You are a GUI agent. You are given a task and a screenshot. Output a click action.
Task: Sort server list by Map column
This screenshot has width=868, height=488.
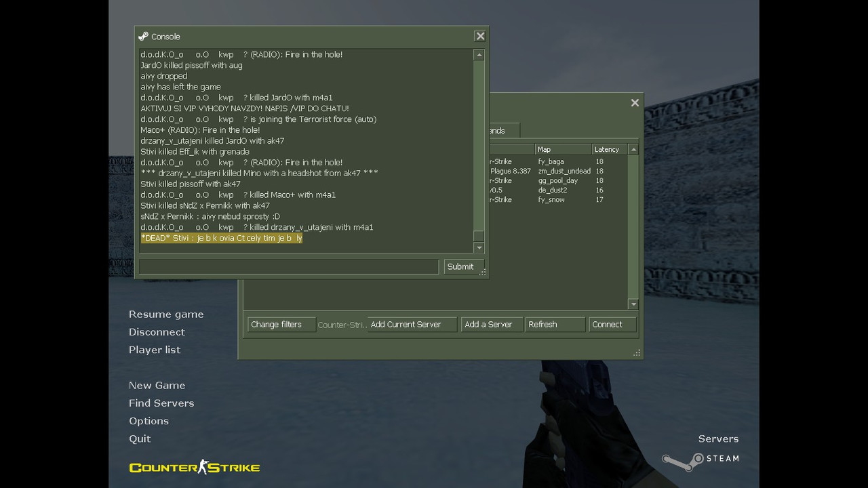pos(563,149)
